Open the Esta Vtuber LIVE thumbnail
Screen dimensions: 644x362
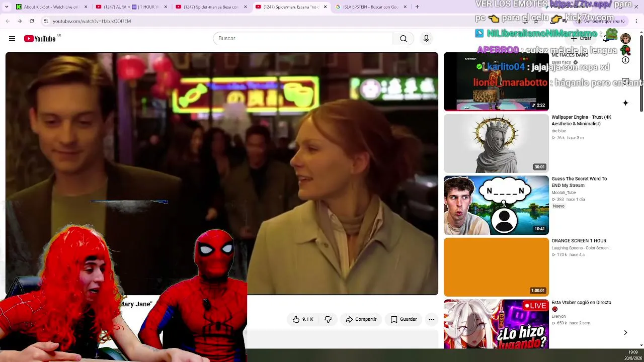point(496,324)
